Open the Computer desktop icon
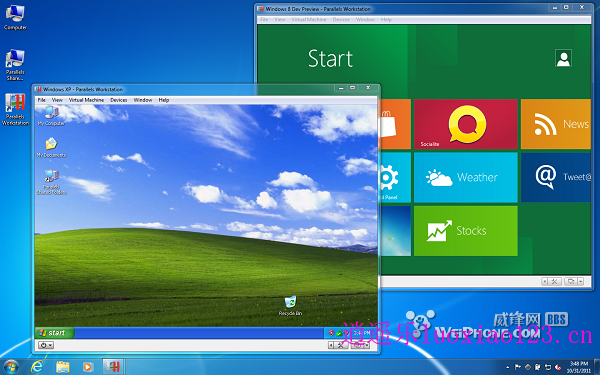 [x=15, y=18]
